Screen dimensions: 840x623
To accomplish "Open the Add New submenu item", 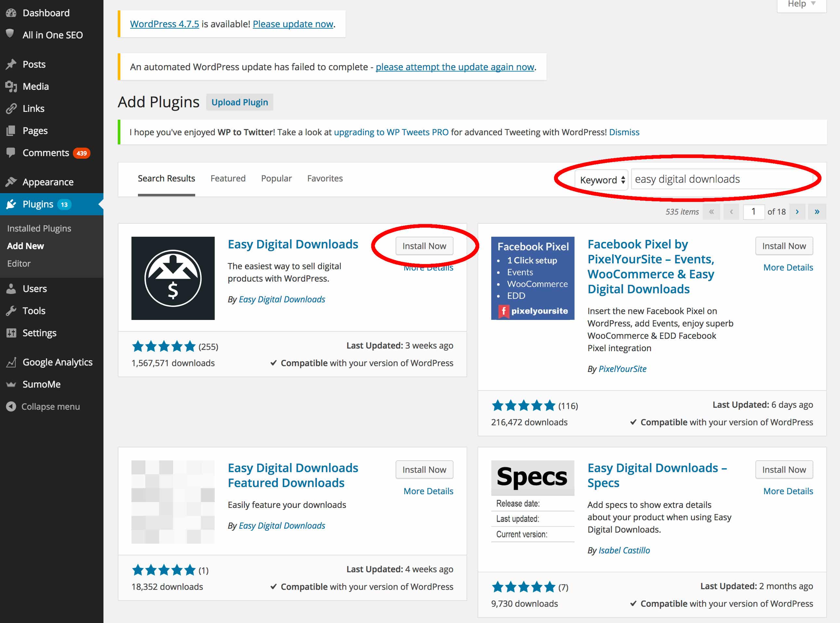I will pyautogui.click(x=25, y=246).
